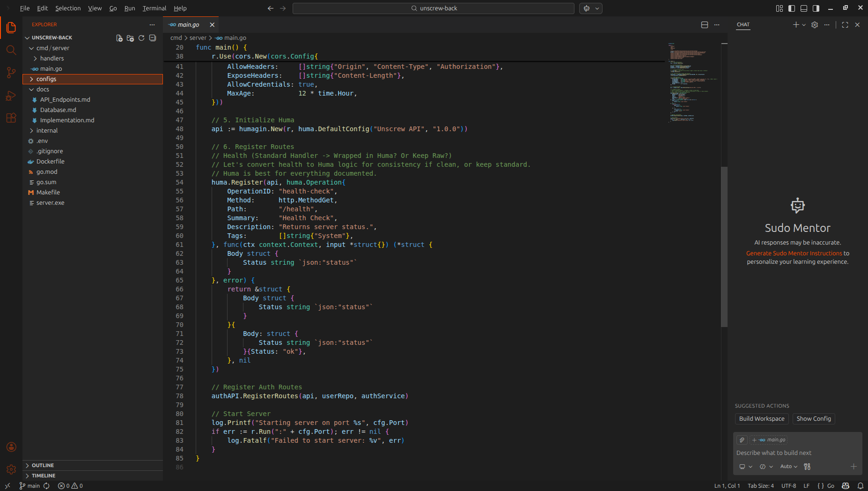Toggle the primary side bar visibility

(x=792, y=8)
